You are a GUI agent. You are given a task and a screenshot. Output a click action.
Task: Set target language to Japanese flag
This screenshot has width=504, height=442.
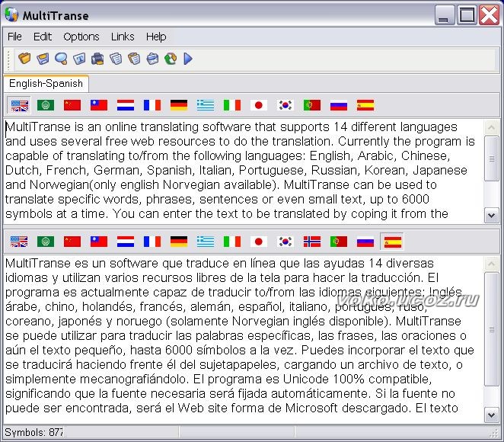coord(259,242)
